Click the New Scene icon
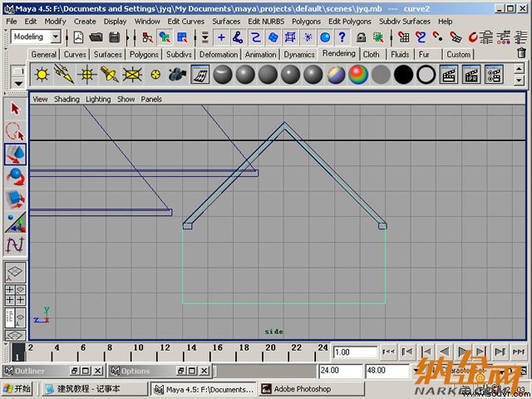 pos(78,37)
